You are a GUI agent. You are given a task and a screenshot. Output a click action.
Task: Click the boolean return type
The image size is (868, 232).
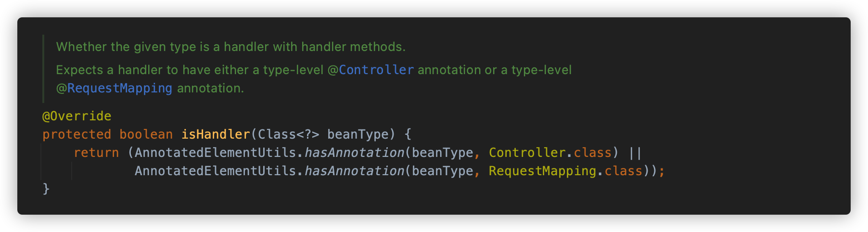146,135
